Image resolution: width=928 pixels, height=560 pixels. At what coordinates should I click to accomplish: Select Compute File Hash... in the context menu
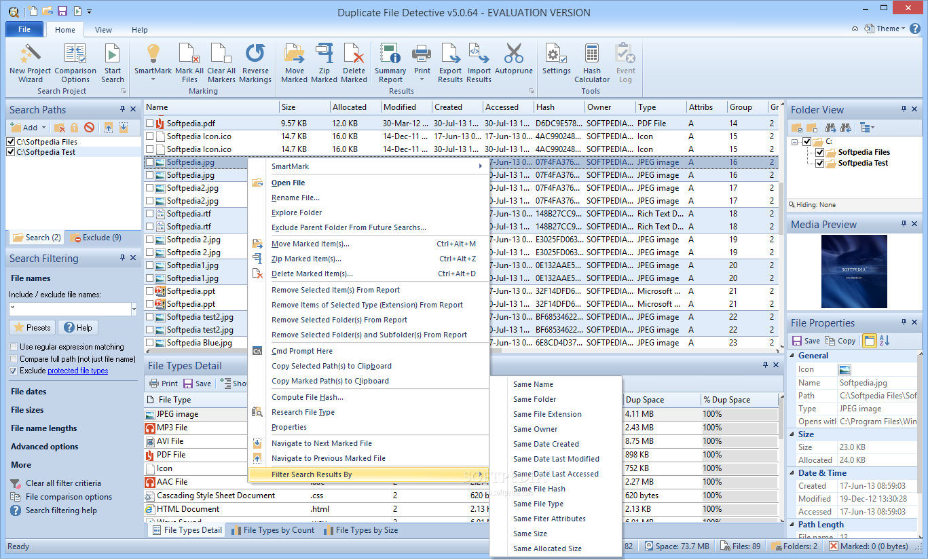pyautogui.click(x=308, y=397)
